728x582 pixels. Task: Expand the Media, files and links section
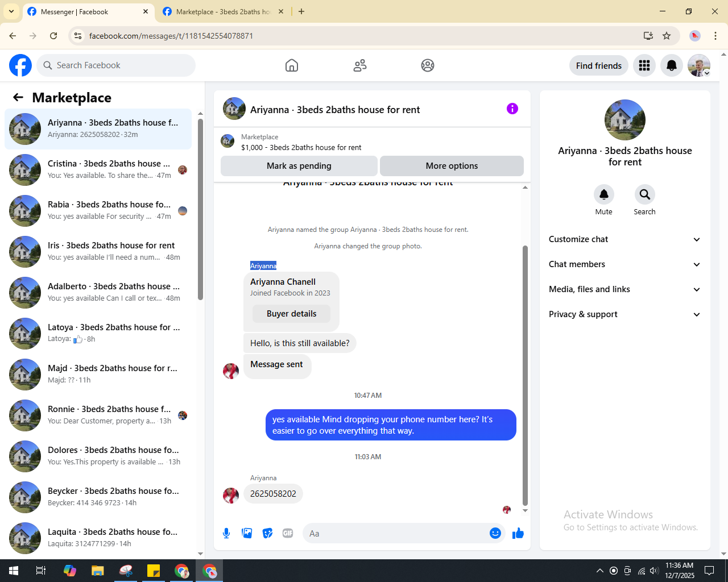pos(624,289)
